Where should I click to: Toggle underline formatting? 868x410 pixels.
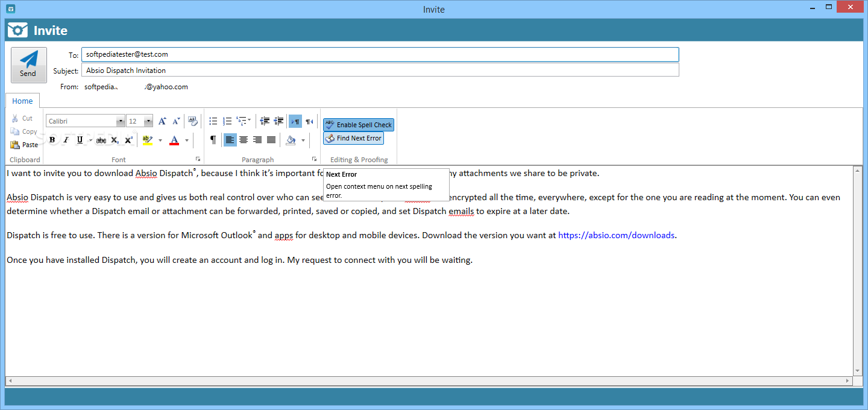coord(80,140)
